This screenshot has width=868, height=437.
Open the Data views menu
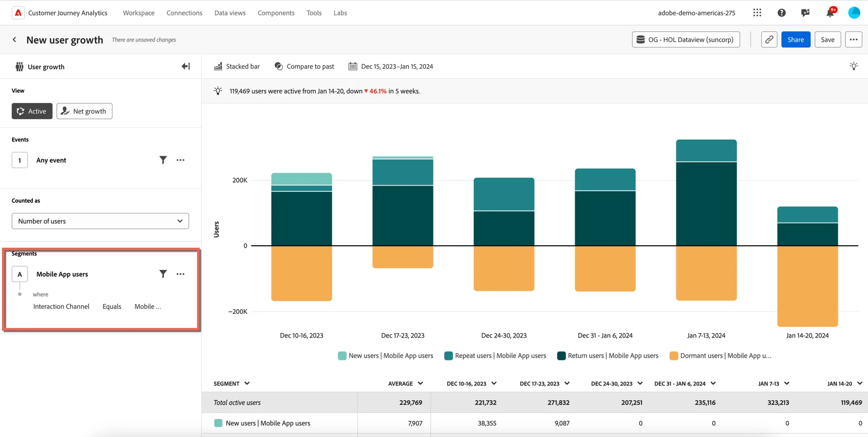230,13
